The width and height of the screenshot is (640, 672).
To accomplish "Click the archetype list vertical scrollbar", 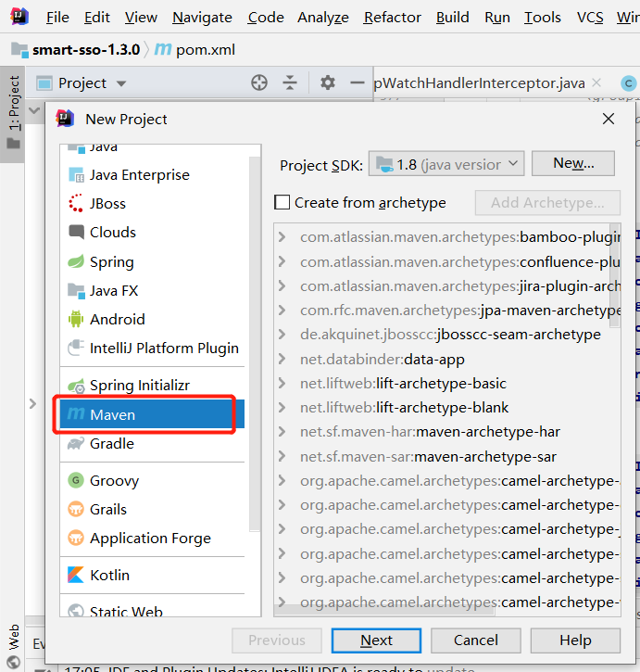I will click(x=615, y=275).
